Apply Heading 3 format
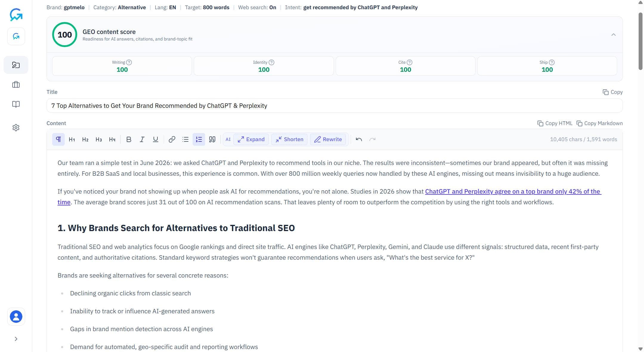The width and height of the screenshot is (644, 352). click(99, 139)
